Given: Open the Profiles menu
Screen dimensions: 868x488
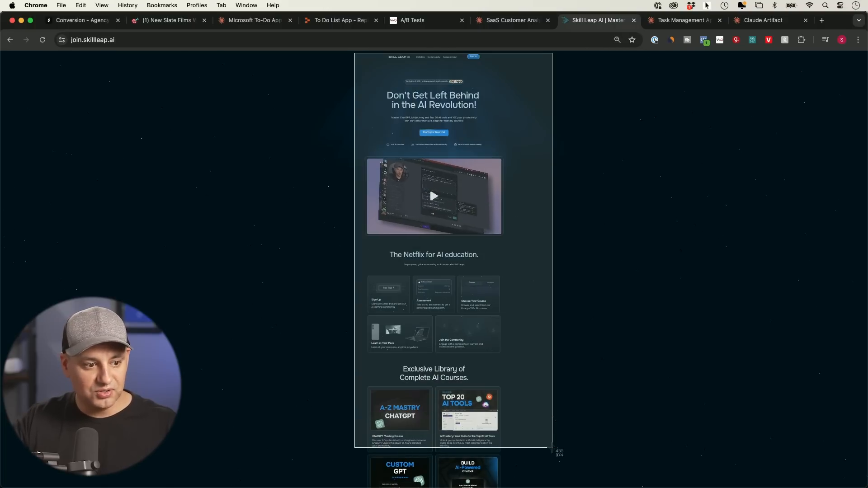Looking at the screenshot, I should pos(197,5).
